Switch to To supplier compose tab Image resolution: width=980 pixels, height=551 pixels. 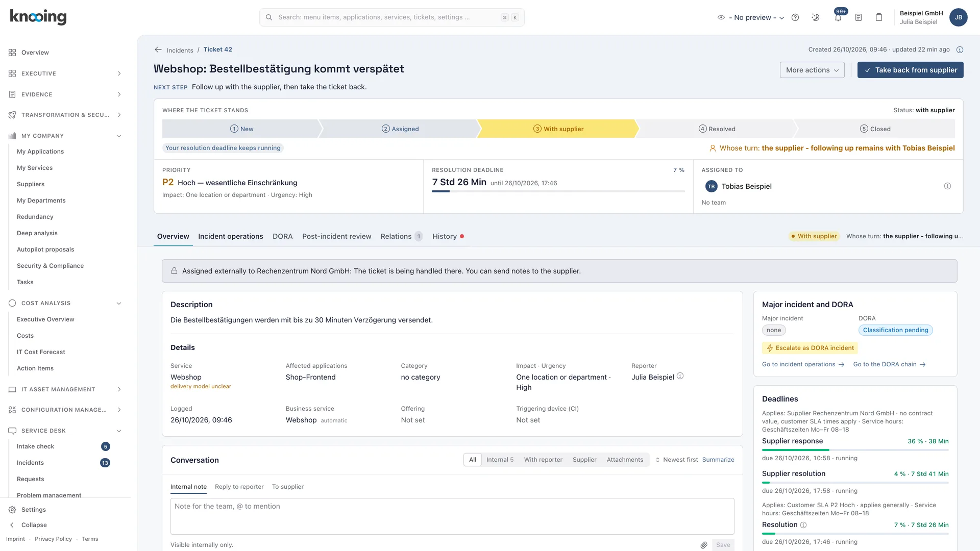[x=288, y=487]
